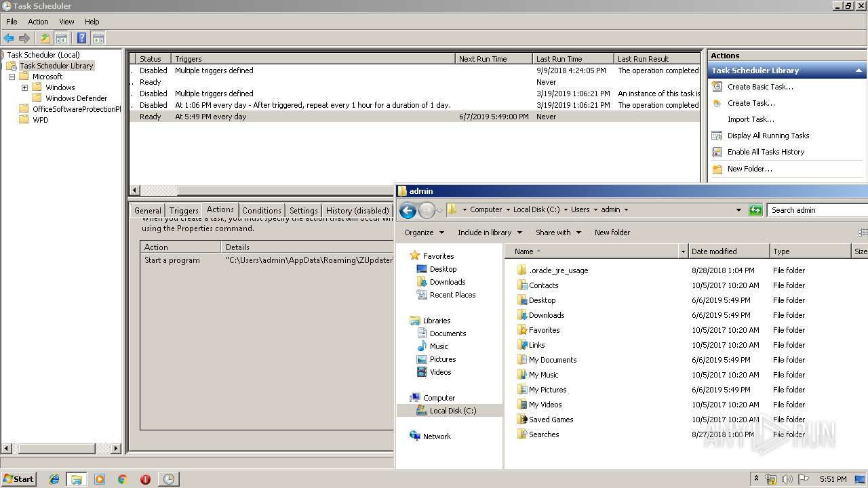Switch to the General tab

coord(147,211)
